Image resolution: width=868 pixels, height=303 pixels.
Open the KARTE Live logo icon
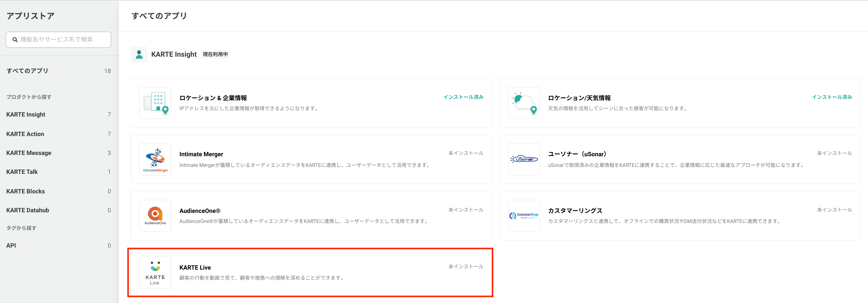[x=155, y=272]
